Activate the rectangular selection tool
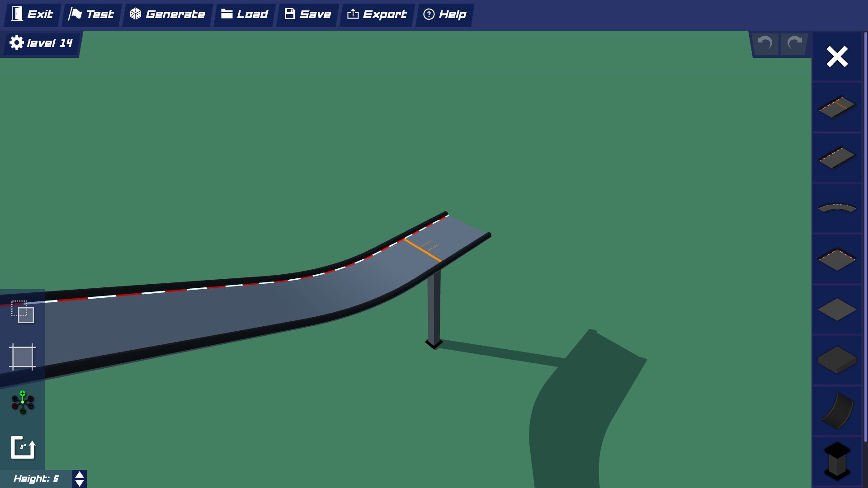868x488 pixels. click(23, 357)
